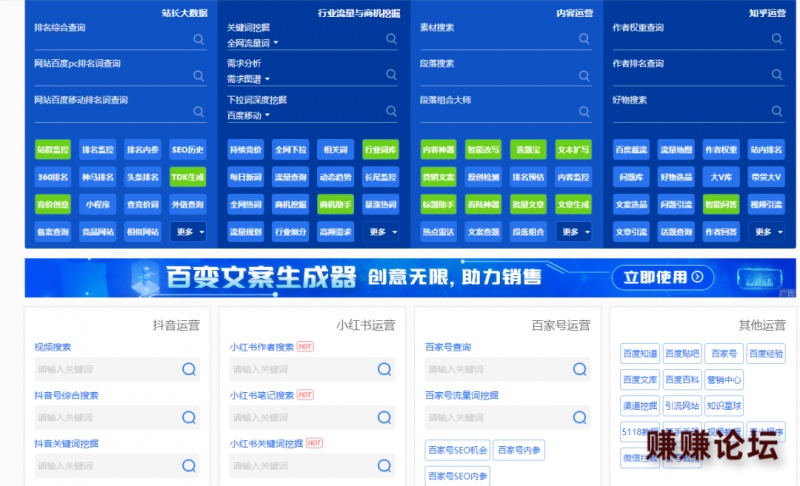The height and width of the screenshot is (486, 800).
Task: Open the 商机助手 tool
Action: [x=335, y=204]
